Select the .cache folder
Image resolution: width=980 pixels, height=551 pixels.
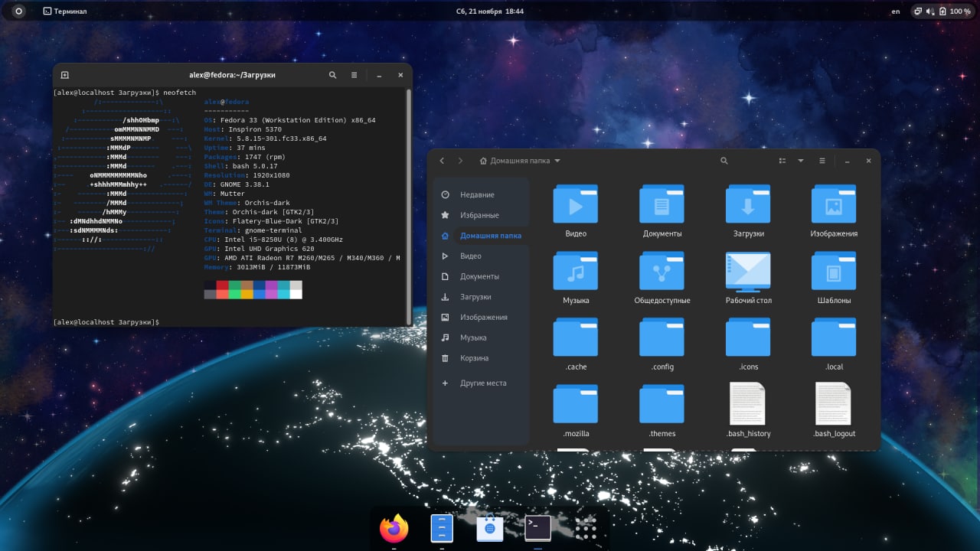click(x=576, y=337)
